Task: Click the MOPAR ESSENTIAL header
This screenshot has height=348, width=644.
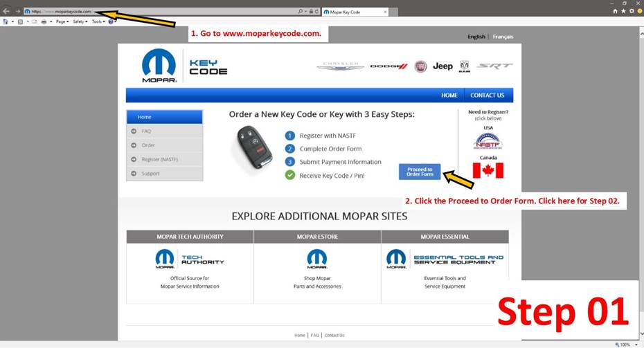Action: click(445, 237)
